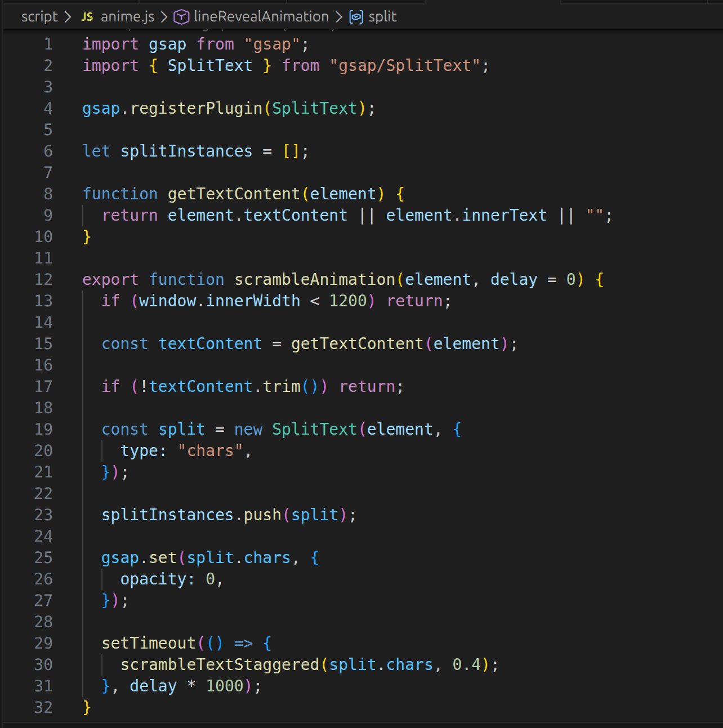723x728 pixels.
Task: Click the opacity property on line 26
Action: [x=153, y=579]
